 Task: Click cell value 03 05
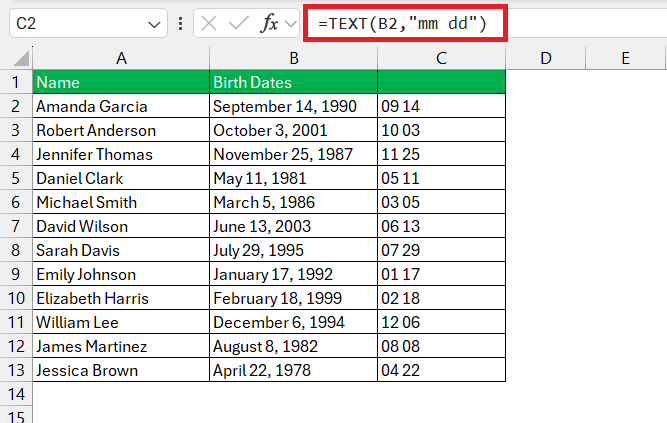pyautogui.click(x=442, y=202)
